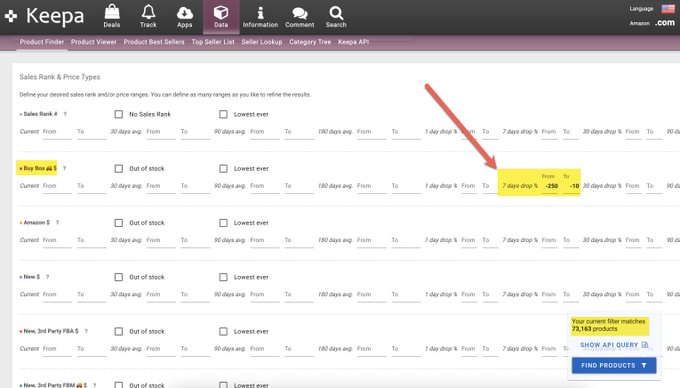Image resolution: width=680 pixels, height=388 pixels.
Task: Click Buy Box 7 days drop From field -250
Action: pyautogui.click(x=550, y=186)
